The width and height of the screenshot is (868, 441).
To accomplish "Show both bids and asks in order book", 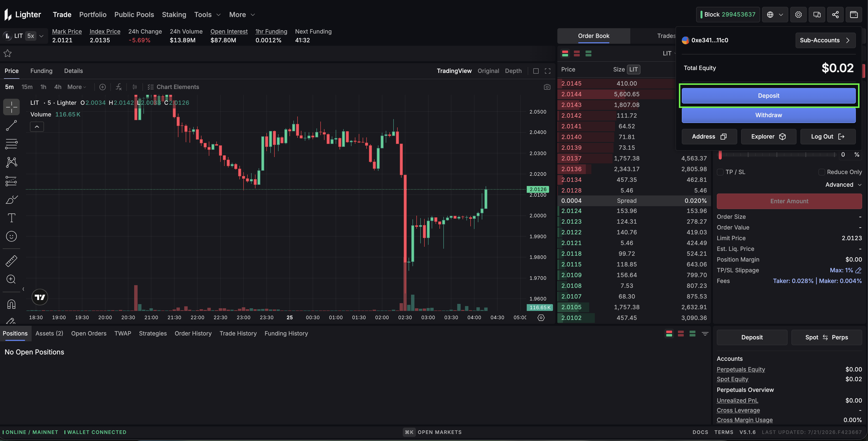I will [565, 53].
